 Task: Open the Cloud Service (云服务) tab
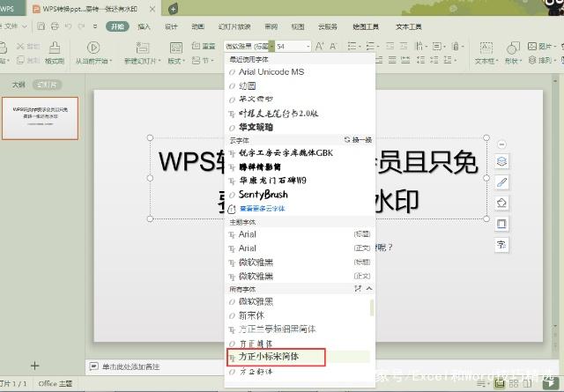tap(327, 26)
